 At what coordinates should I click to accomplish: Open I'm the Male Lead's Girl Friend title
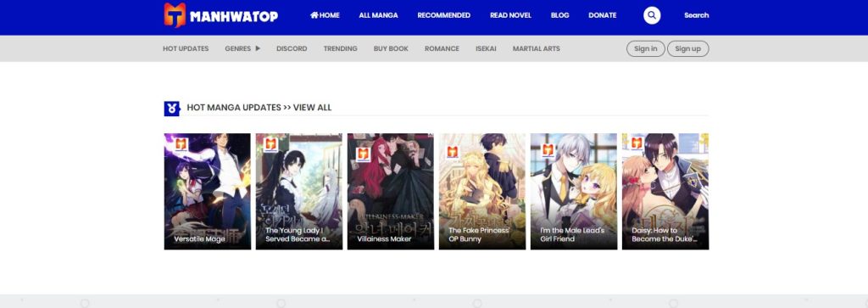coord(572,235)
